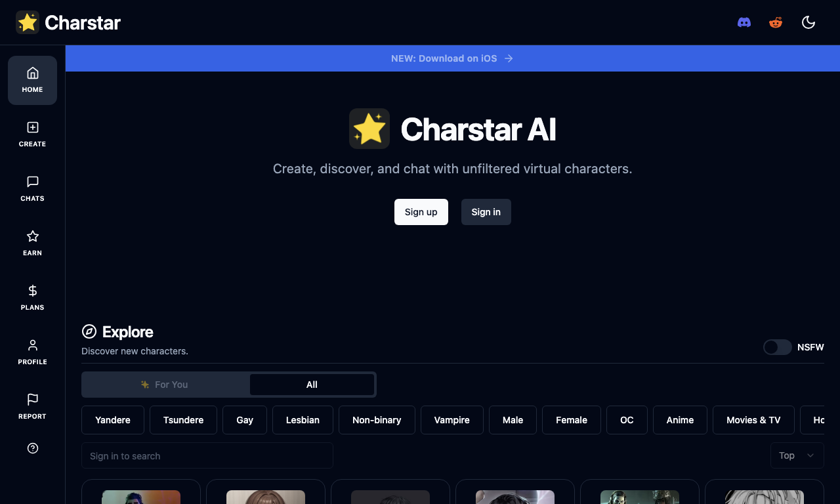
Task: Select the Female tag
Action: (x=572, y=420)
